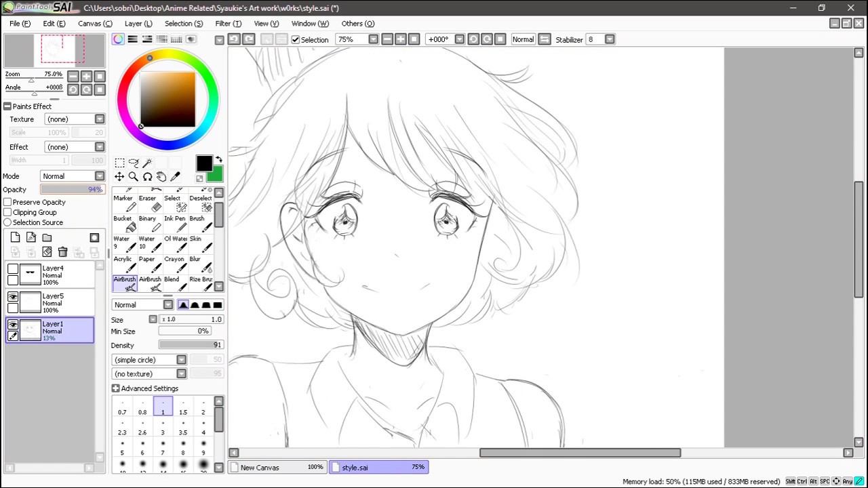Select the rotate view tool
Viewport: 868px width, 488px height.
tap(147, 177)
